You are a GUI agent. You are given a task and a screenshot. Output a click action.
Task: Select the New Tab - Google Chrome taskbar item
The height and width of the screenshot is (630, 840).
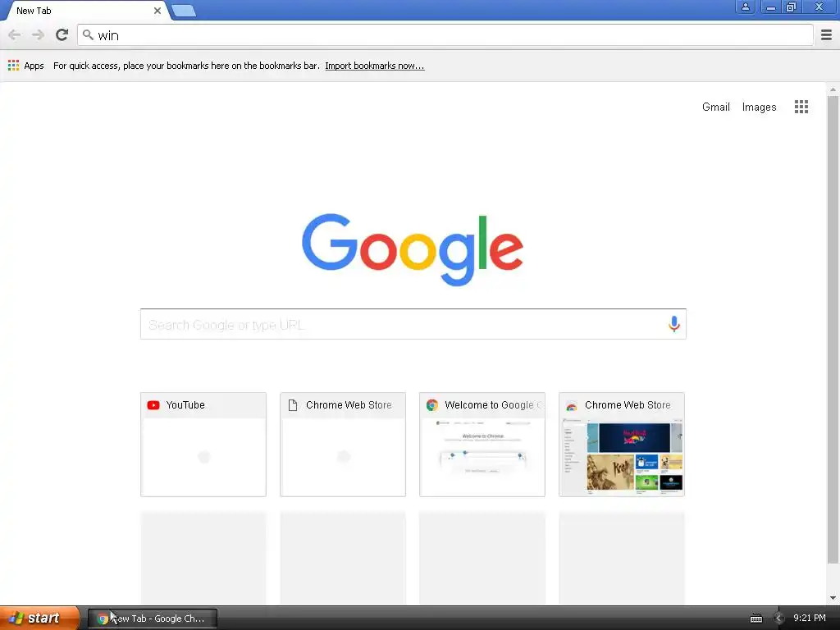[x=153, y=619]
